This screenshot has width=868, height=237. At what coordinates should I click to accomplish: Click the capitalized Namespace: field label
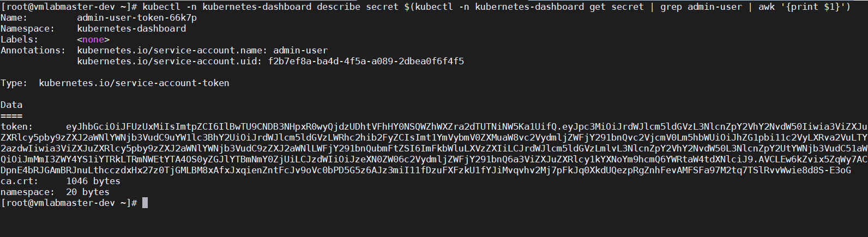[x=27, y=28]
